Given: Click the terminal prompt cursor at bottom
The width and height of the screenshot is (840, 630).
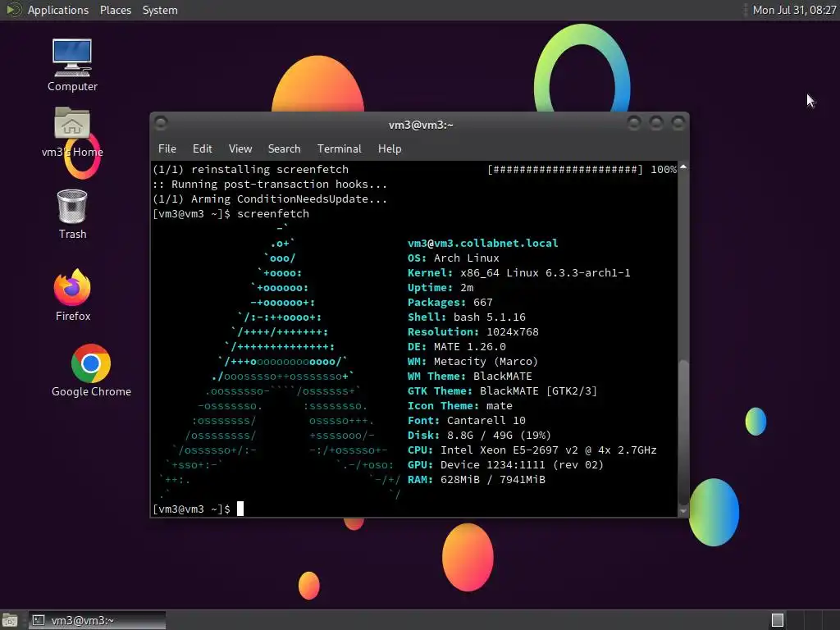Looking at the screenshot, I should (240, 509).
